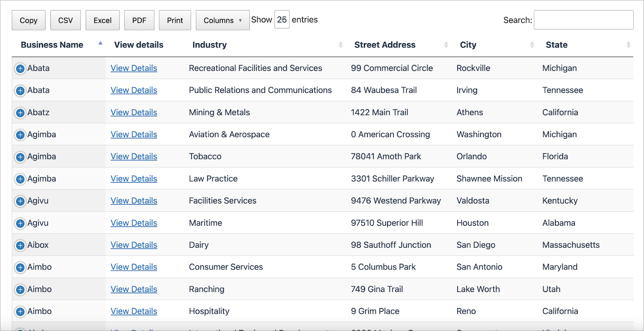Open View Details for Abatz
This screenshot has width=644, height=331.
(x=134, y=112)
